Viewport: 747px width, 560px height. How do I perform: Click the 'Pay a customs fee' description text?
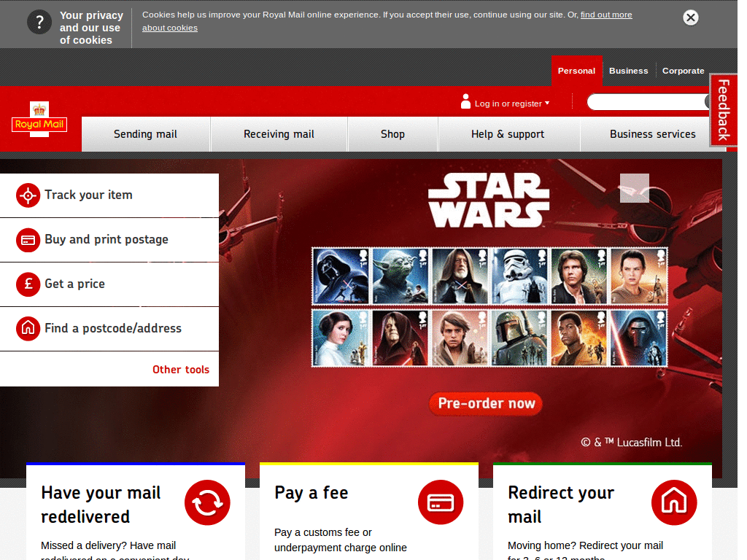(x=341, y=540)
